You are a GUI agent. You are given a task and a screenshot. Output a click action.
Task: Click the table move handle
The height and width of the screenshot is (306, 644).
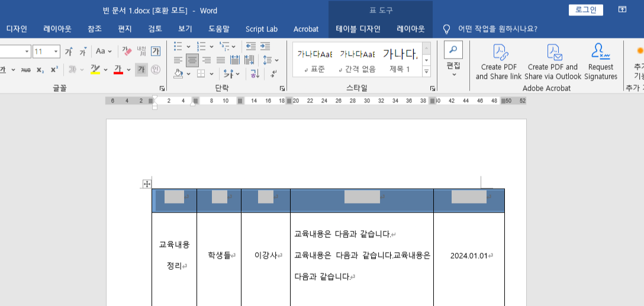click(147, 183)
